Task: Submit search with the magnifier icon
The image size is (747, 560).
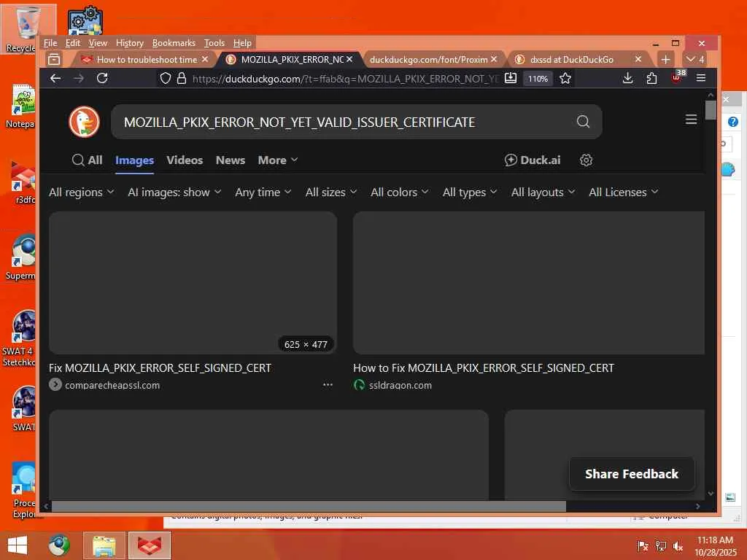Action: click(x=583, y=122)
